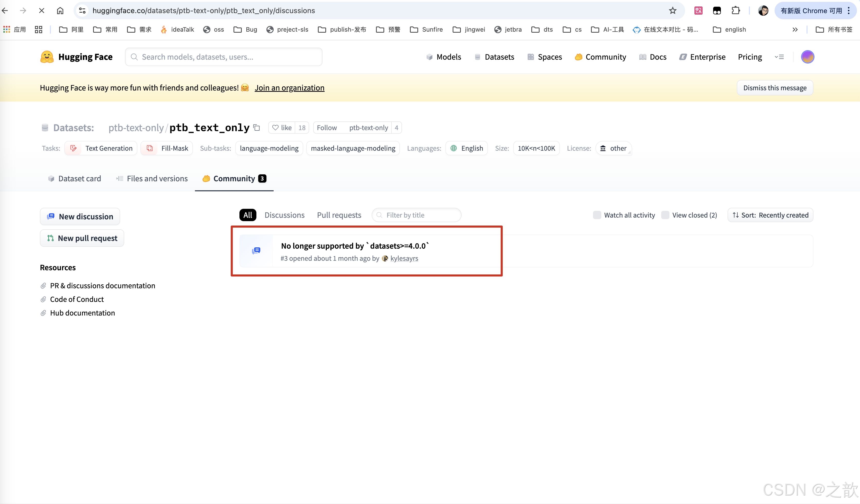Click the Hugging Face logo
This screenshot has height=504, width=860.
(x=76, y=57)
